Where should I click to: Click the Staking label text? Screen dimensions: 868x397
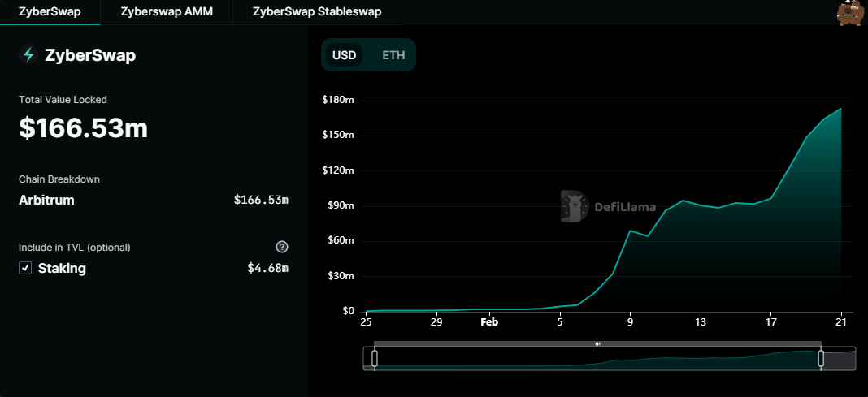tap(62, 269)
